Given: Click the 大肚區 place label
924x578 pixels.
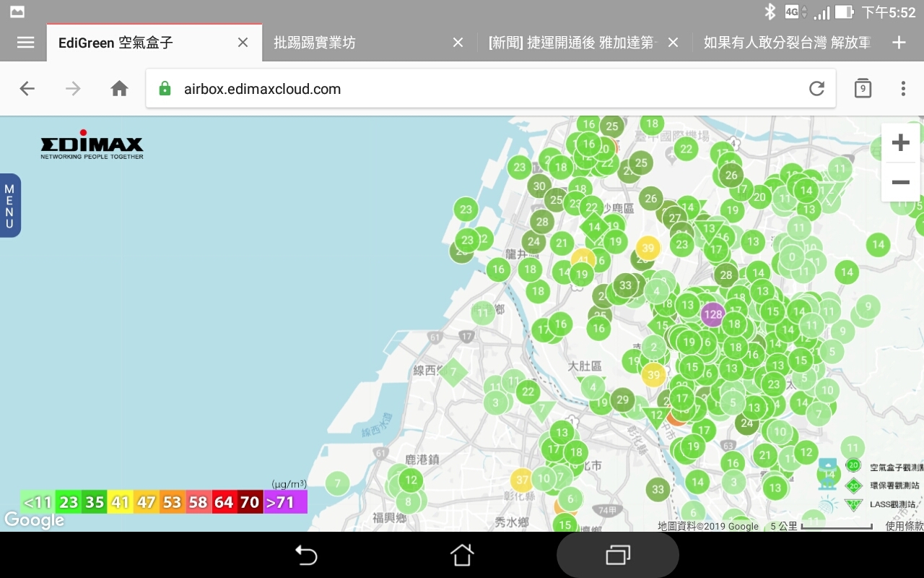Looking at the screenshot, I should point(585,366).
